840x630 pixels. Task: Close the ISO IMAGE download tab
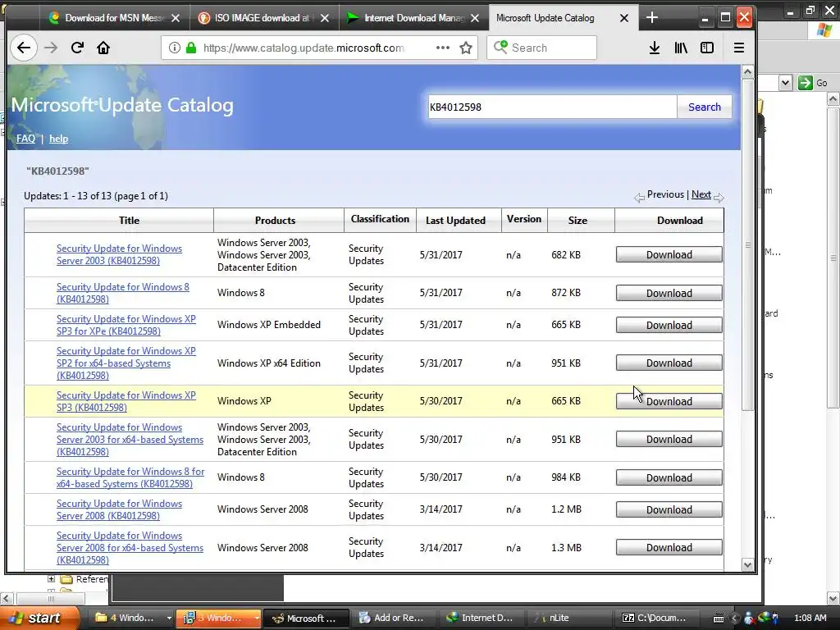pos(325,18)
